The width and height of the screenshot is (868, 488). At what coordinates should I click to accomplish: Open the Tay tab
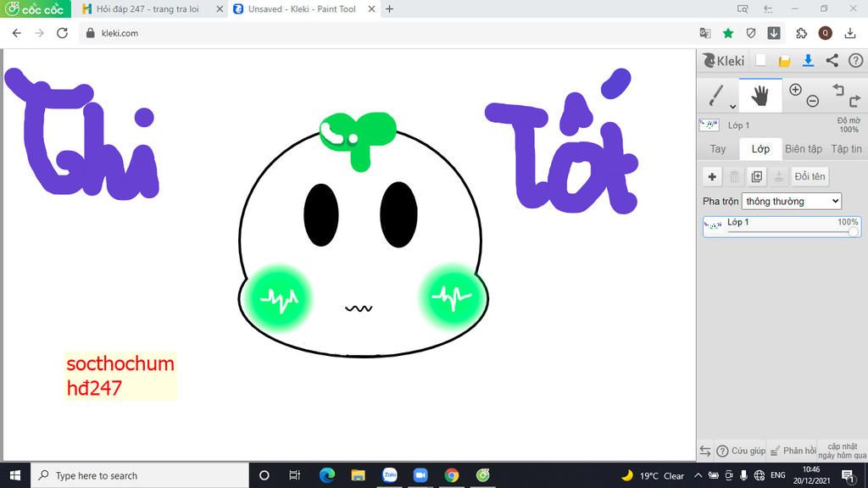717,149
